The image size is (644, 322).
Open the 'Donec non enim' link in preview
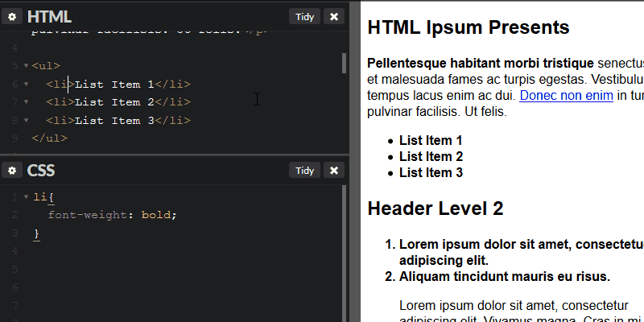point(566,95)
